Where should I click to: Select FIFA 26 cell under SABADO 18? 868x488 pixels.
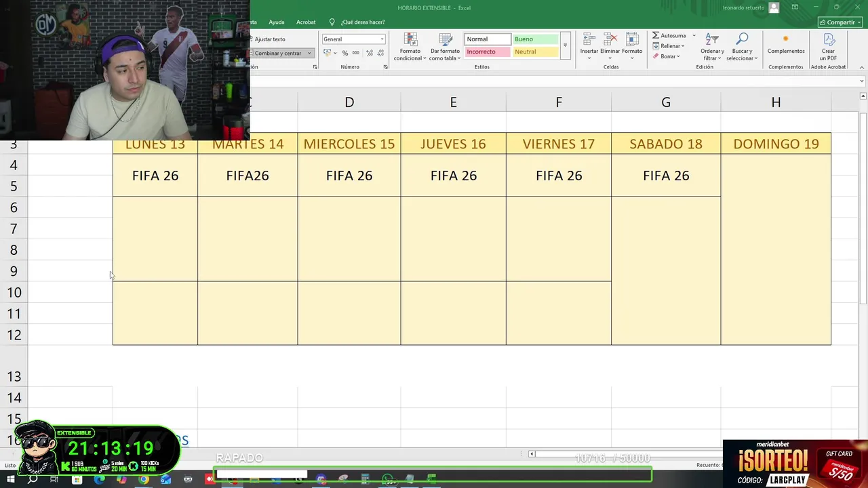666,176
